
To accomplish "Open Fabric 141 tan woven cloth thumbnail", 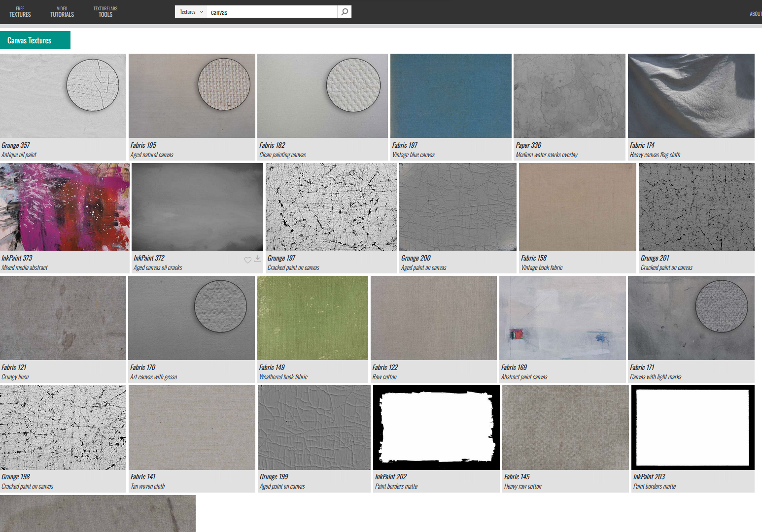I will [192, 428].
